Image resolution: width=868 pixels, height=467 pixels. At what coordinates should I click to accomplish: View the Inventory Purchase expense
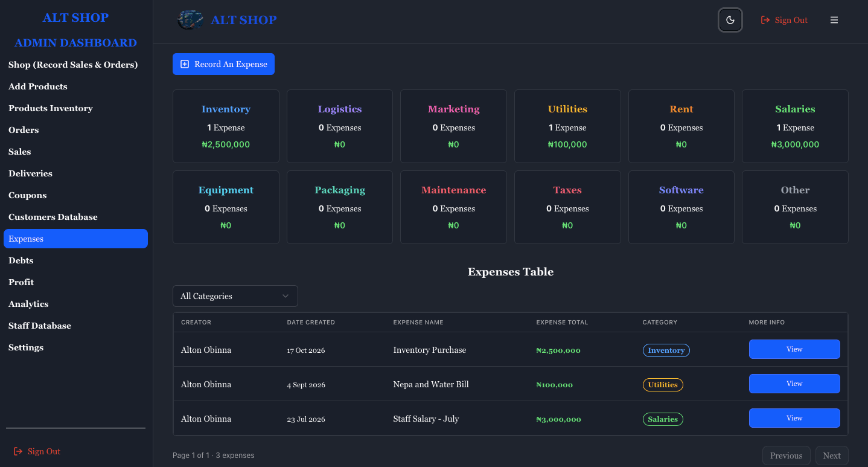794,349
